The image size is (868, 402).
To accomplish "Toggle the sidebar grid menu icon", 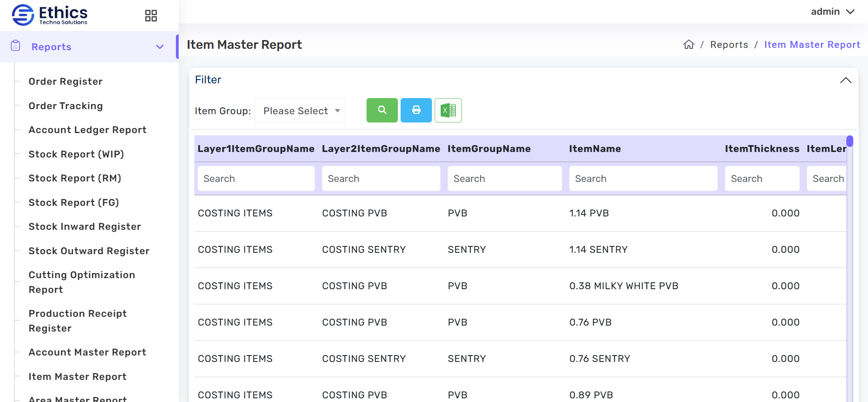I will (x=151, y=16).
